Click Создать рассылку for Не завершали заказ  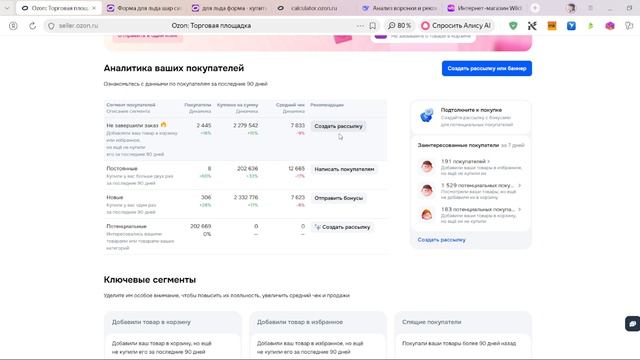pos(338,126)
